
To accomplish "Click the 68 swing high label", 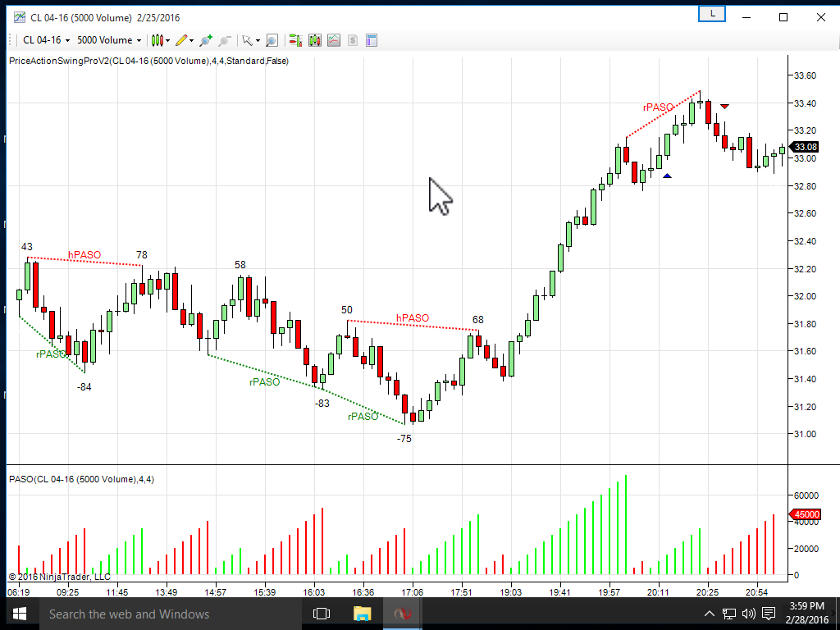I will click(x=478, y=320).
